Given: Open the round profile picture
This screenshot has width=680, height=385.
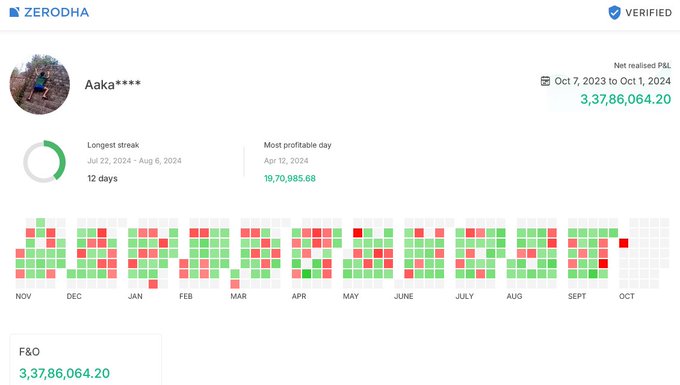Looking at the screenshot, I should click(x=40, y=84).
